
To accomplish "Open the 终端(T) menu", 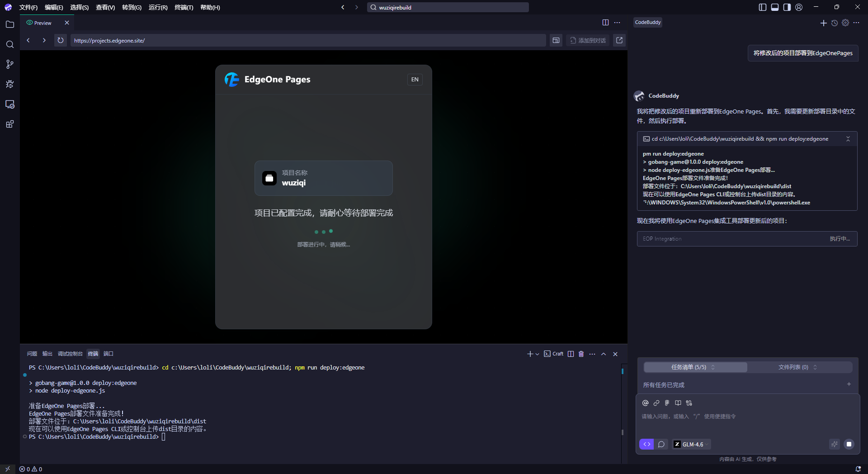I will point(184,7).
